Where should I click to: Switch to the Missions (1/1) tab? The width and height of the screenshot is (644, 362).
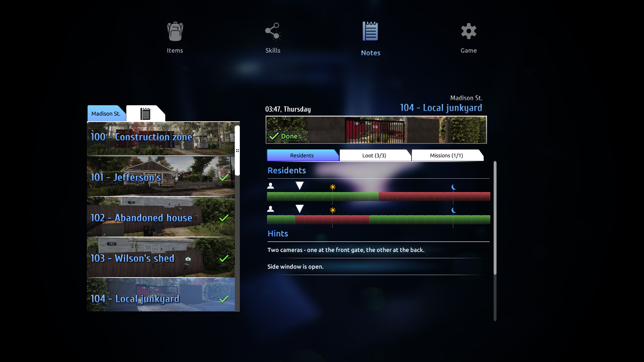coord(446,155)
